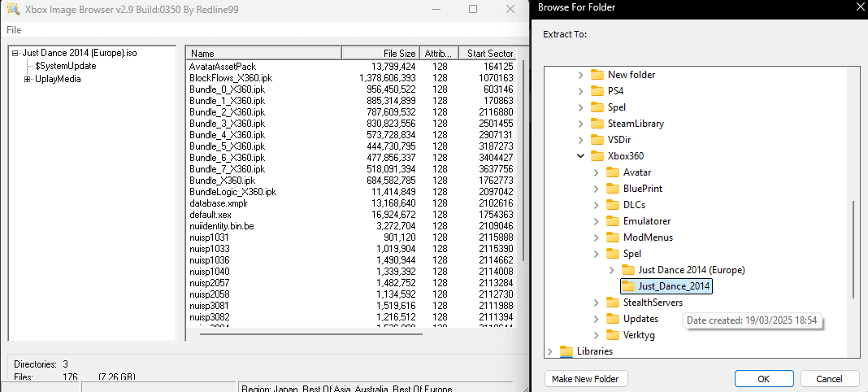Click the Xbox Image Browser title bar icon
The image size is (868, 392).
(x=13, y=9)
